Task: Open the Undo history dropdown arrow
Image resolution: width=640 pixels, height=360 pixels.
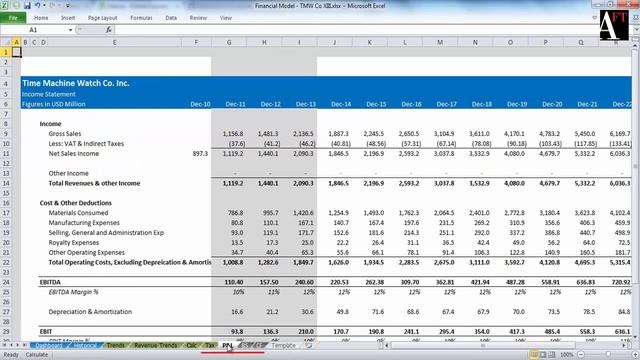Action: (x=44, y=6)
